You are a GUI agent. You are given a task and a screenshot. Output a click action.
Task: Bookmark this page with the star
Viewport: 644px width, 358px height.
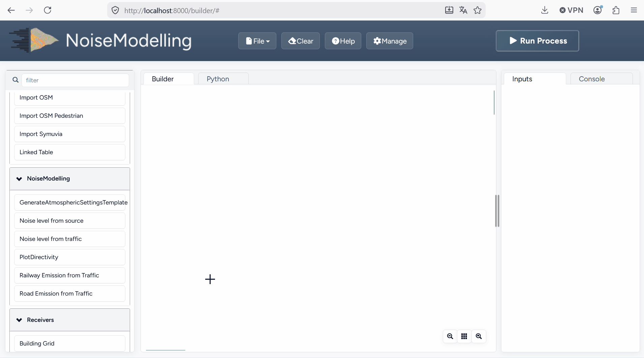[x=477, y=10]
